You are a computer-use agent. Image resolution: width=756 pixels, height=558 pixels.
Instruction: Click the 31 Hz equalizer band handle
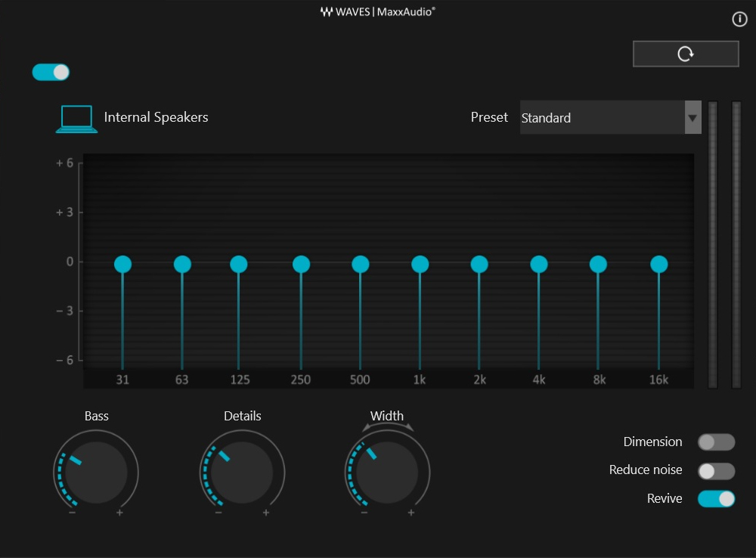[x=122, y=265]
